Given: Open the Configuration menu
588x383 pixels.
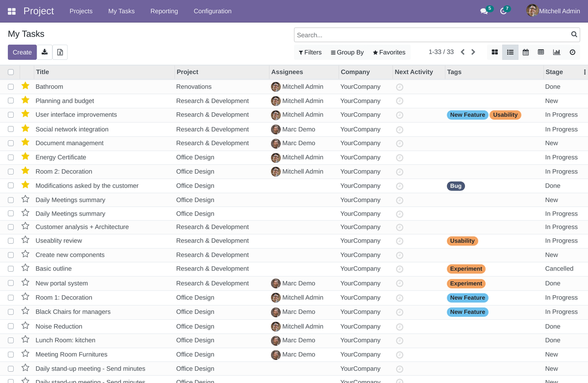Looking at the screenshot, I should coord(212,11).
